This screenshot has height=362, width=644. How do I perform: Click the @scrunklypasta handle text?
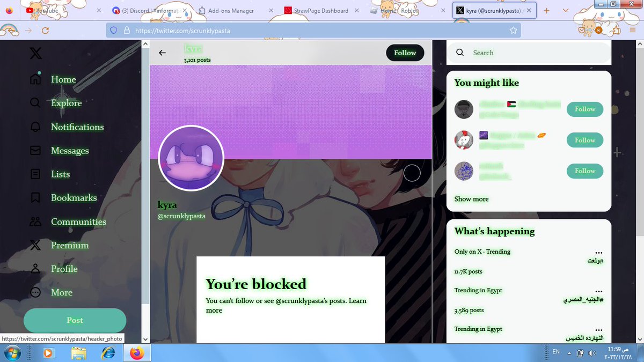tap(181, 216)
